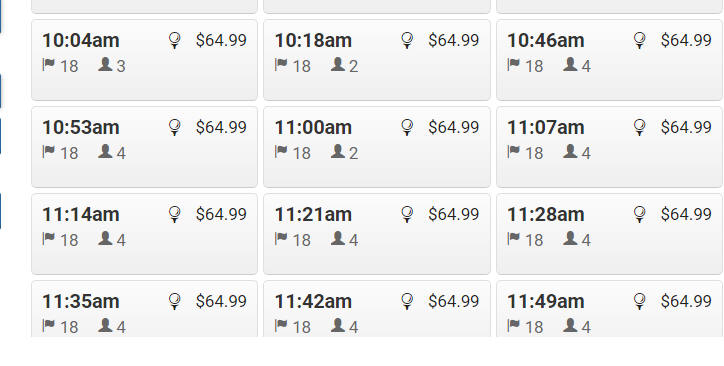Pick the 11:14am tee time
Viewport: 724px width, 366px height.
click(144, 234)
